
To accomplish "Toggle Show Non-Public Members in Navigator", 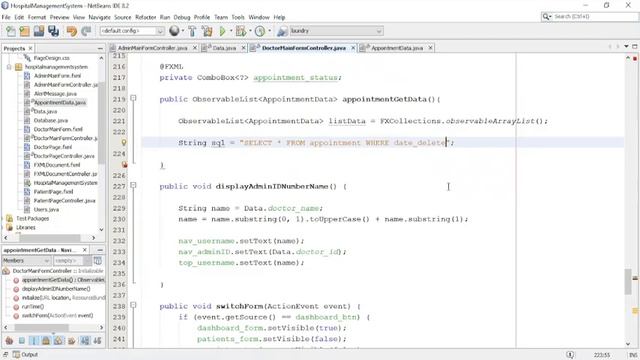I will [46, 340].
